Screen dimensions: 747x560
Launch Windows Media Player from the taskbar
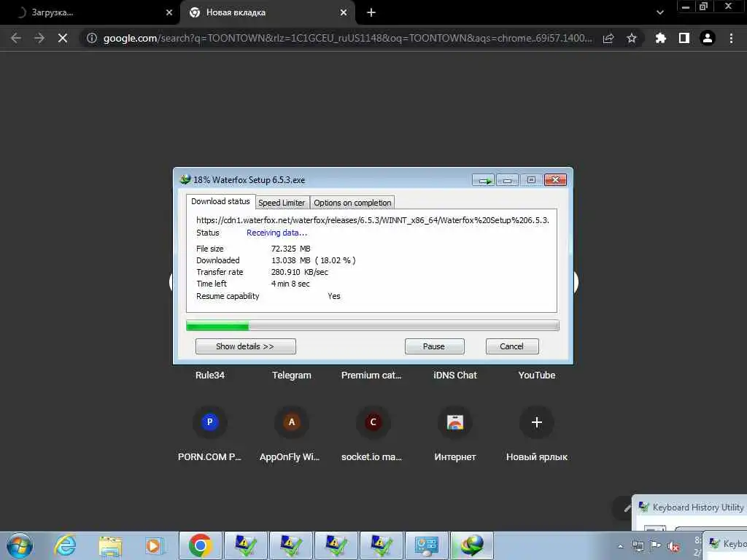(155, 545)
